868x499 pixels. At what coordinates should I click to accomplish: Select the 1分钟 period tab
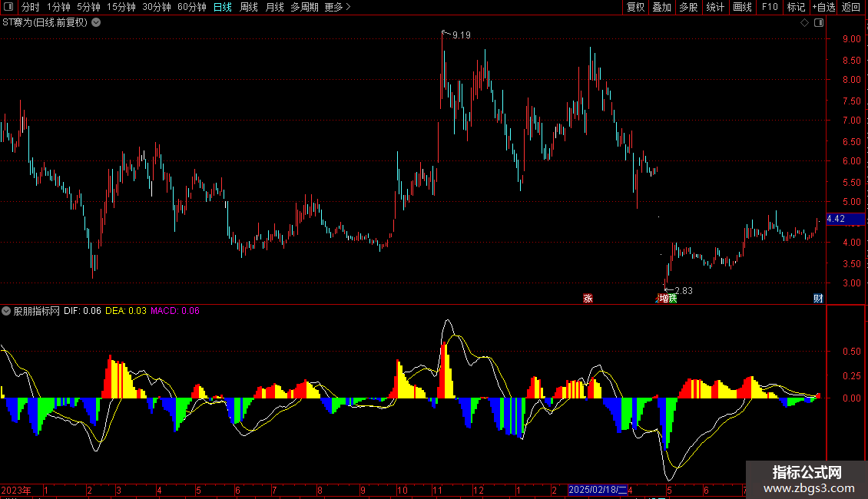pos(58,7)
